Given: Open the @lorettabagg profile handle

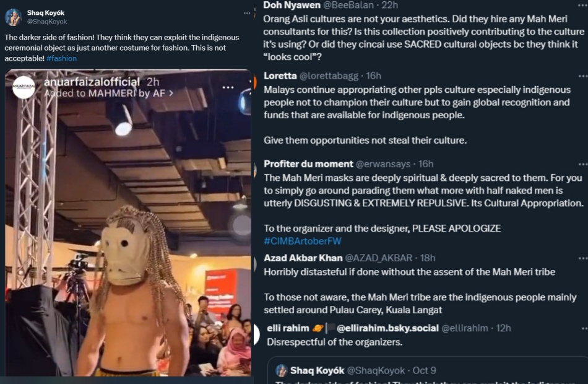Looking at the screenshot, I should [x=329, y=76].
